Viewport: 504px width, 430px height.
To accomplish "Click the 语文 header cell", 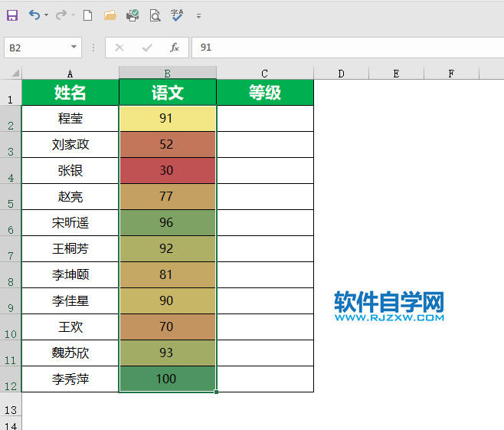I will [x=168, y=92].
